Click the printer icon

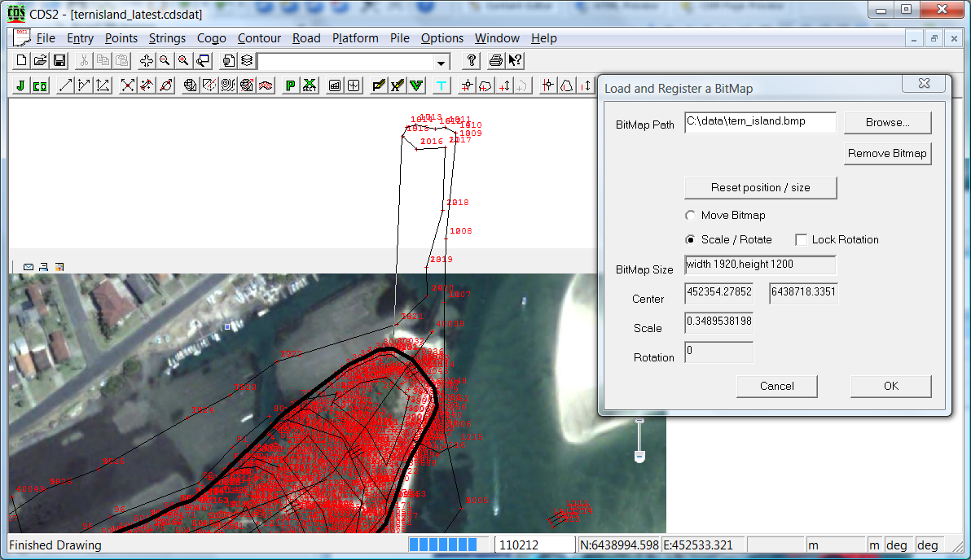click(495, 61)
